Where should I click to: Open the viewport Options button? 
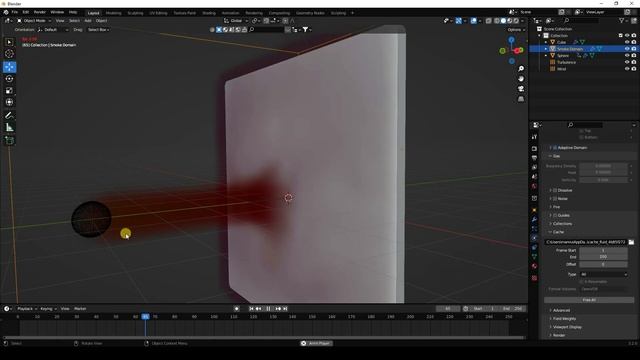[x=516, y=30]
